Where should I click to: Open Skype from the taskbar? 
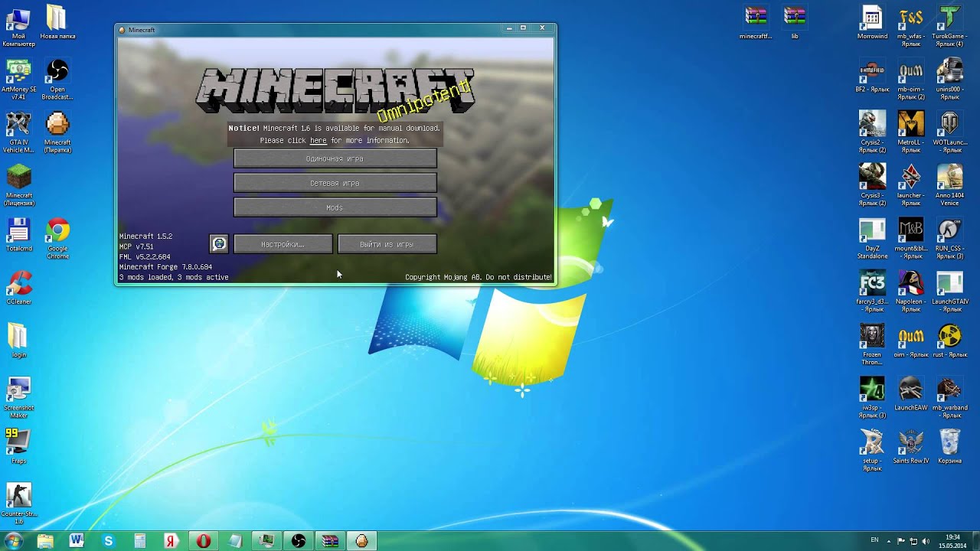point(108,540)
